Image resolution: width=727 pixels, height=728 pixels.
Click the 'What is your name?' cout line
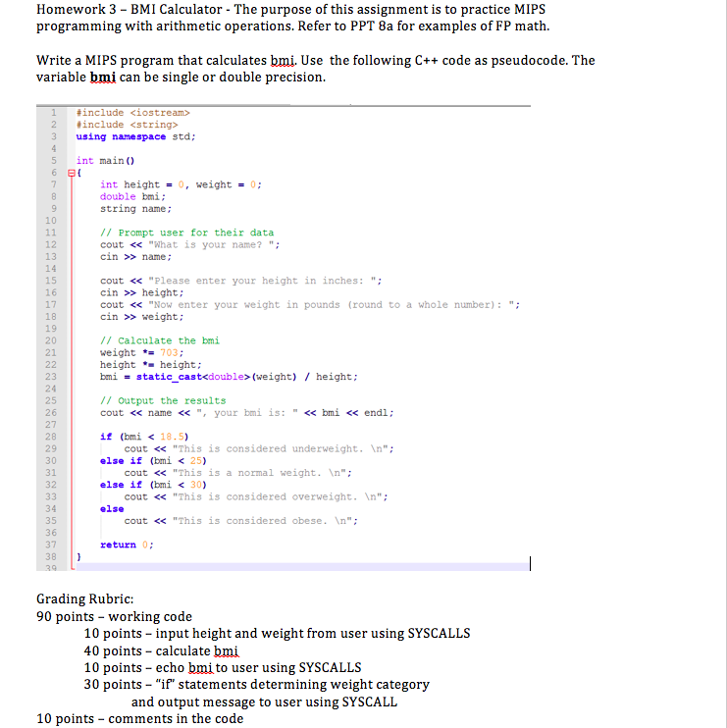(190, 245)
